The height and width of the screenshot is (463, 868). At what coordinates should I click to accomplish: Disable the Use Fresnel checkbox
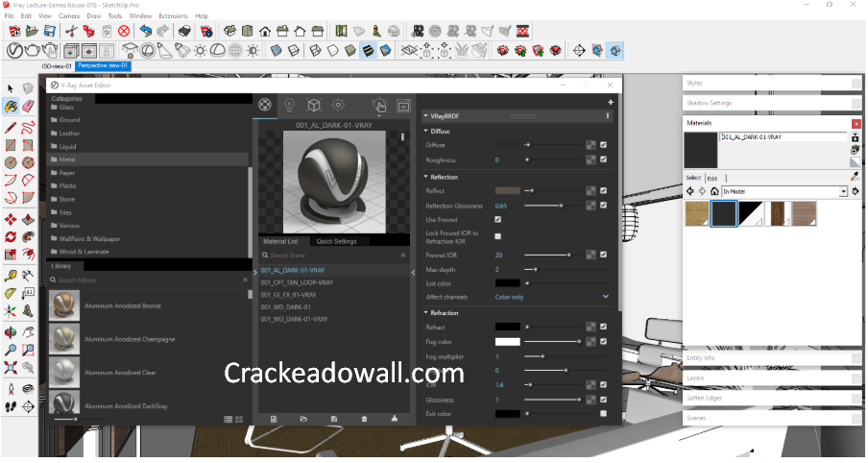pyautogui.click(x=497, y=220)
